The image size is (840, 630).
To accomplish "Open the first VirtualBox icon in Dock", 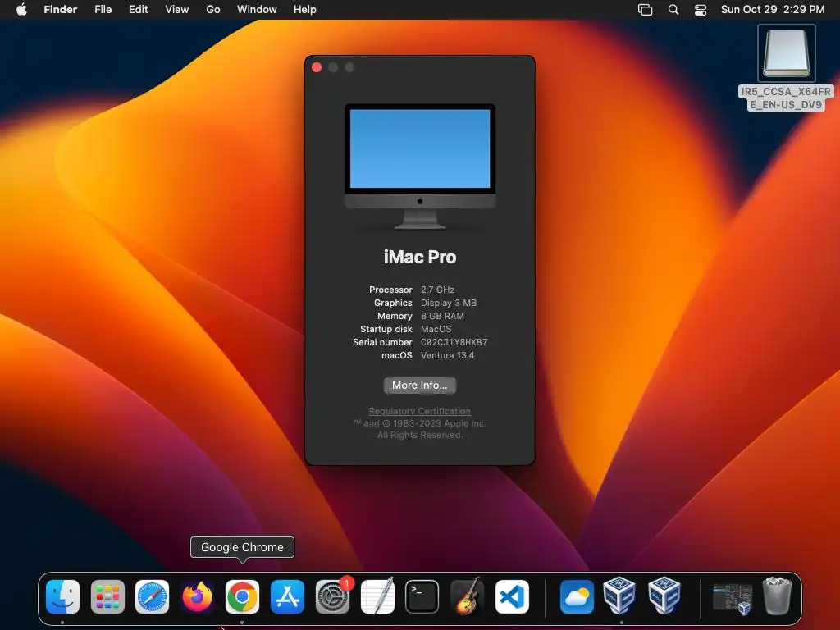I will point(620,596).
